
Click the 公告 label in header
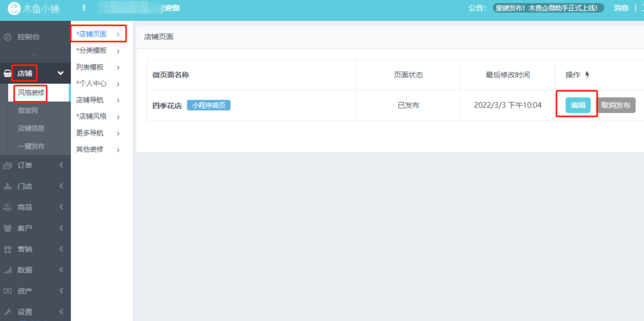coord(477,8)
